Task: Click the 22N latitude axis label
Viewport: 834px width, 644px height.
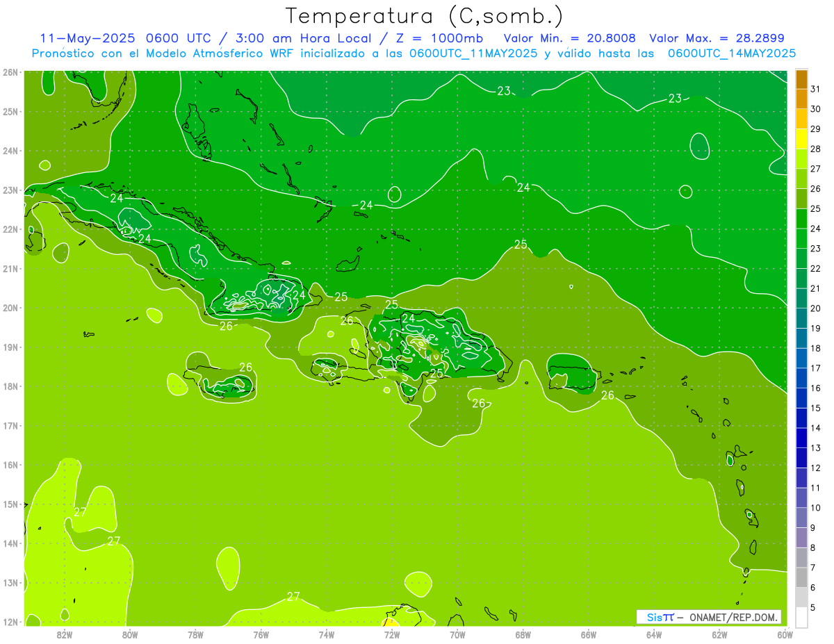Action: (10, 229)
